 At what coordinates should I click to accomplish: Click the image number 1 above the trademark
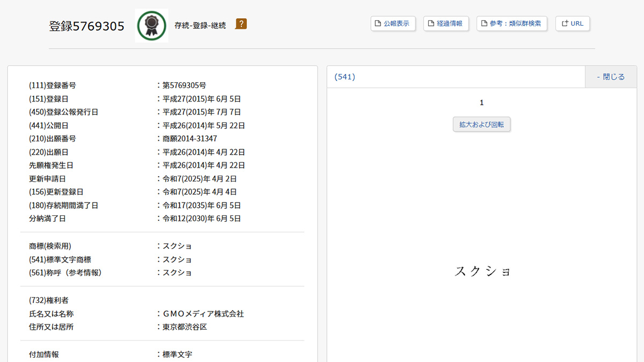pyautogui.click(x=481, y=103)
